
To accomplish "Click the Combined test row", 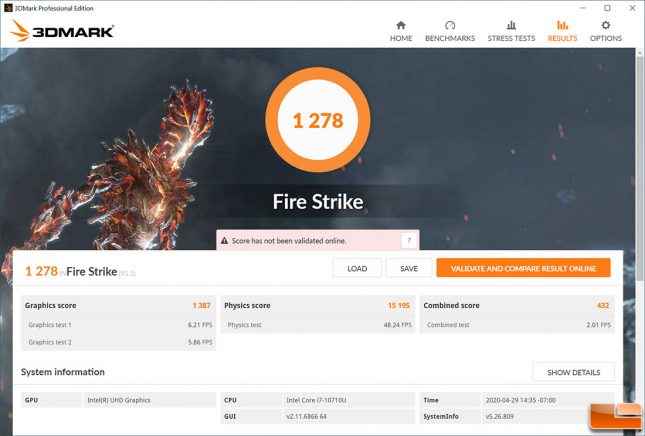I will [517, 325].
